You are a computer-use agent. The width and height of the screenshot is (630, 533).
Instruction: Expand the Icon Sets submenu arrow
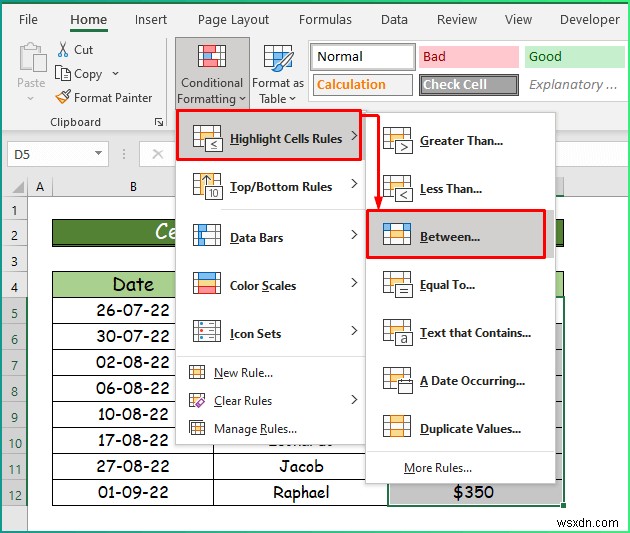coord(354,331)
